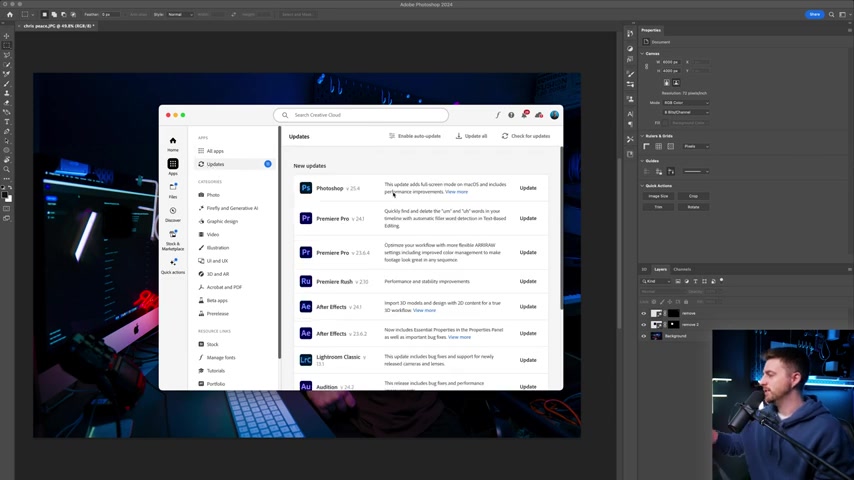Open the RGB Color mode dropdown
The width and height of the screenshot is (854, 480).
(686, 102)
